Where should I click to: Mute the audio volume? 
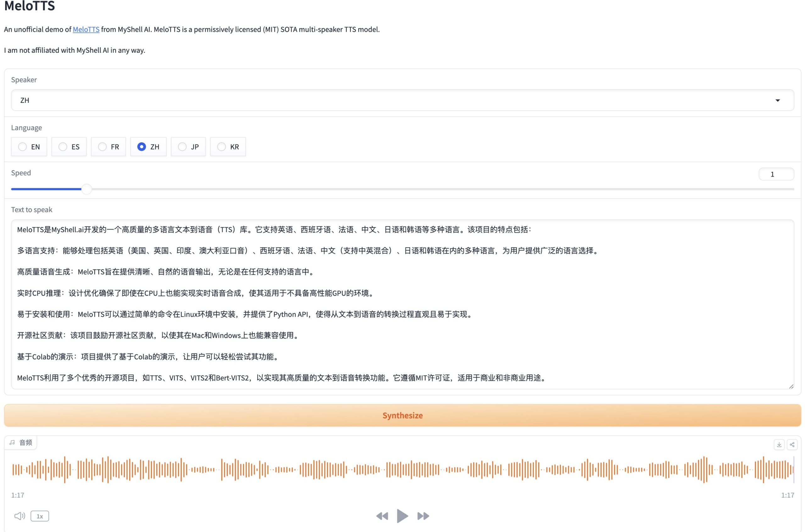[20, 516]
